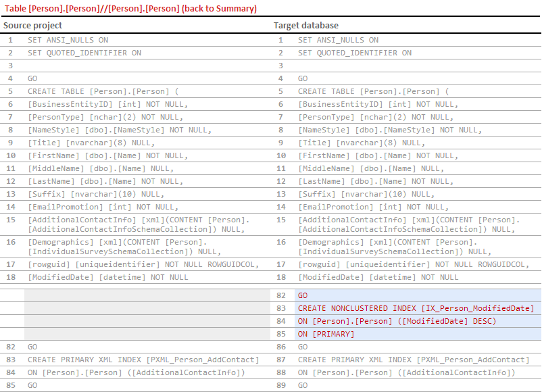The height and width of the screenshot is (392, 542).
Task: Select source '[AdditionalContactInfo] [xml]' column definition
Action: click(139, 224)
